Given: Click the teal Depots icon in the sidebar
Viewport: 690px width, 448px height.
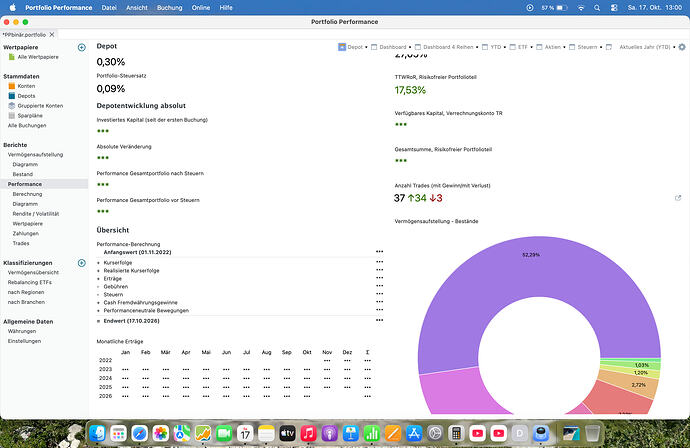Looking at the screenshot, I should [x=12, y=95].
